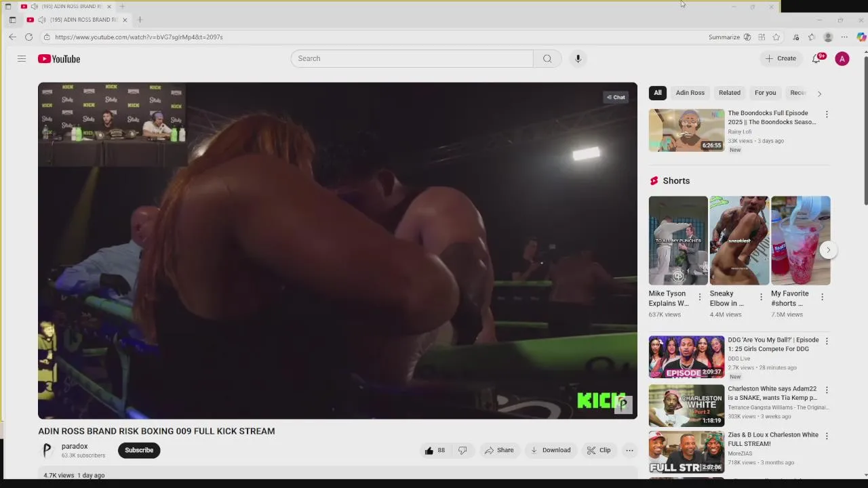
Task: Select the All filter chip
Action: point(658,93)
